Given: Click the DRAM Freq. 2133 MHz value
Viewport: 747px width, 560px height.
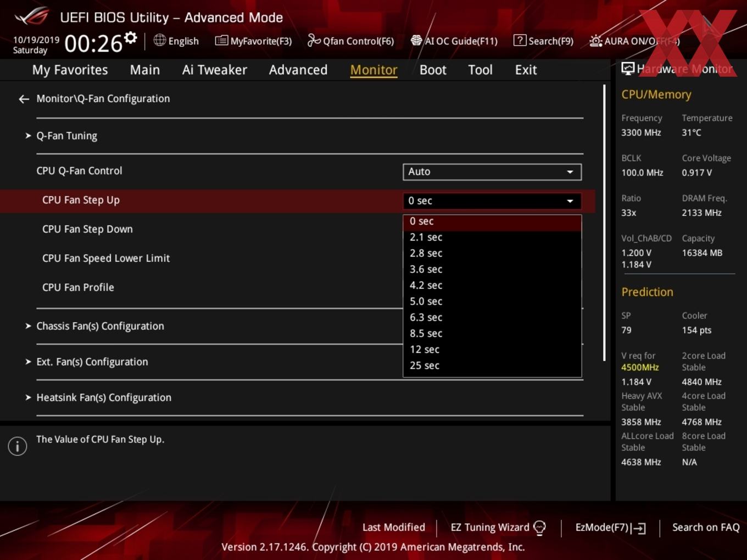Looking at the screenshot, I should [x=701, y=212].
